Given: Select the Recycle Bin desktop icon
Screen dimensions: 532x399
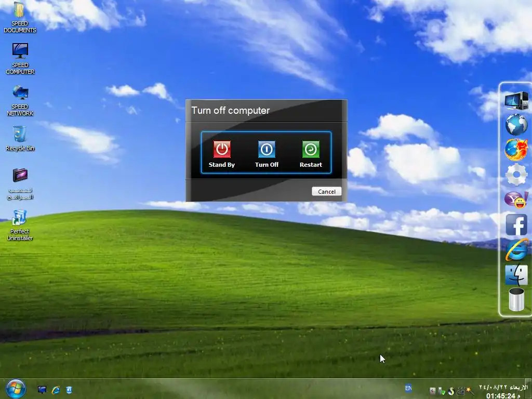Looking at the screenshot, I should 20,138.
